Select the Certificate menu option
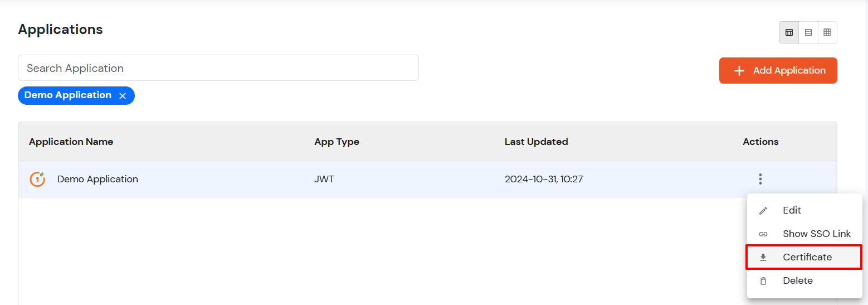The width and height of the screenshot is (868, 305). coord(807,257)
